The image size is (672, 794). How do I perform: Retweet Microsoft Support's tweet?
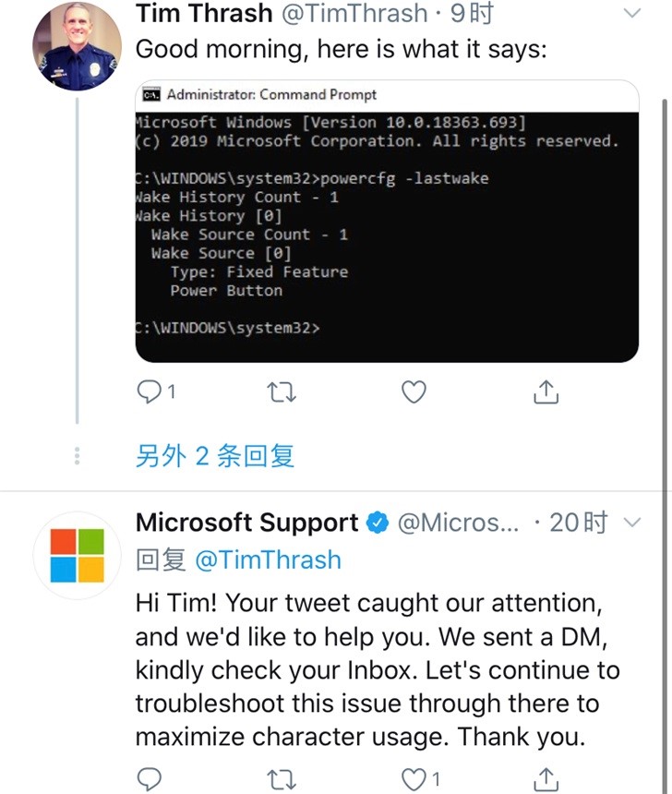(281, 777)
